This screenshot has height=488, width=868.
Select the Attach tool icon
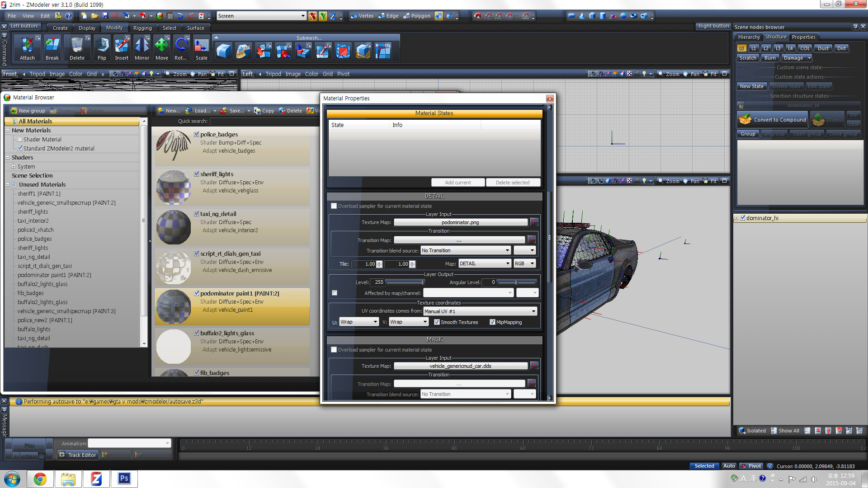point(27,46)
